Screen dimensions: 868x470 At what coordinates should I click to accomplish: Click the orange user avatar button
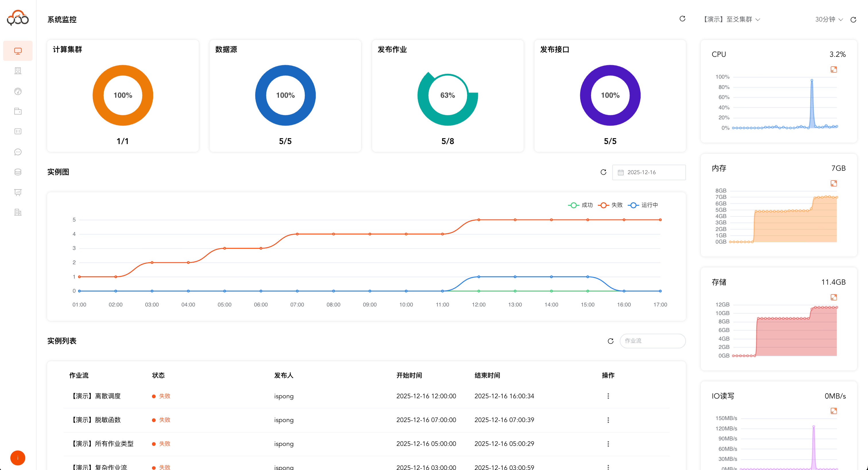click(x=18, y=458)
